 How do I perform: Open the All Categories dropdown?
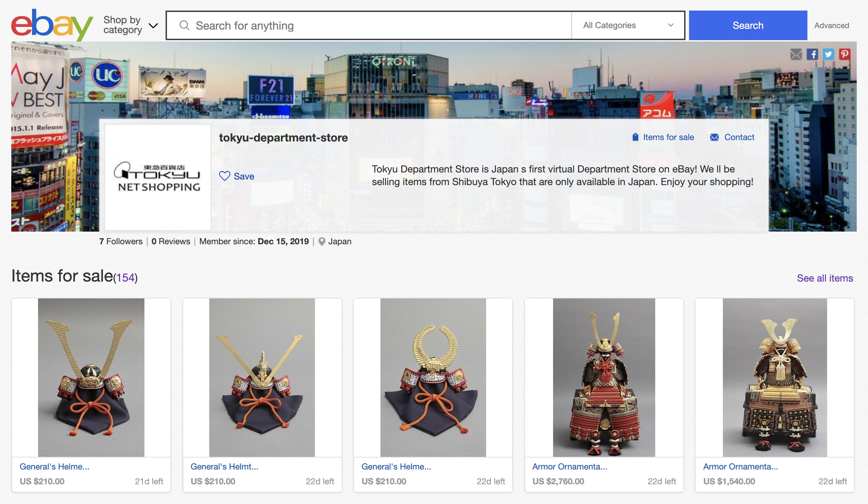(628, 25)
